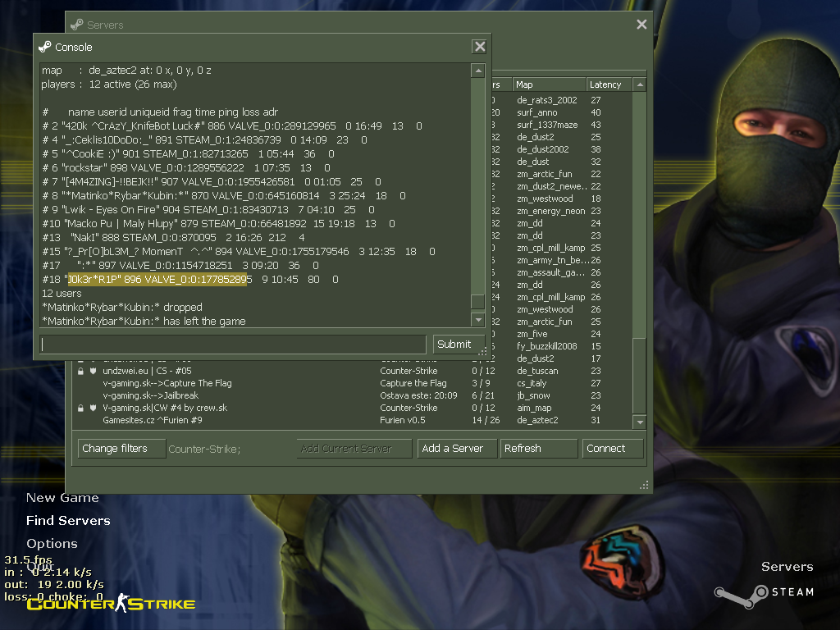Click the highlighted 'J0k3r*R1P' console line
Screen dimensions: 840x630
(190, 279)
